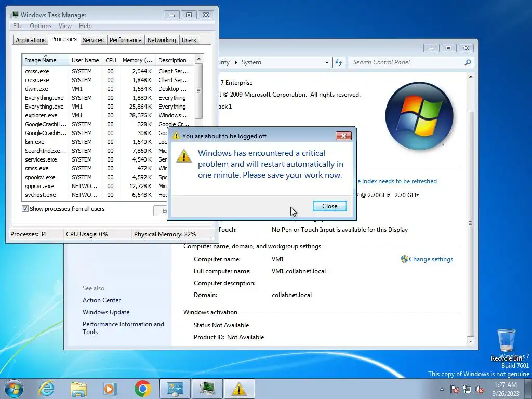Open network tray icon
Viewport: 532px width, 399px height.
tap(467, 389)
